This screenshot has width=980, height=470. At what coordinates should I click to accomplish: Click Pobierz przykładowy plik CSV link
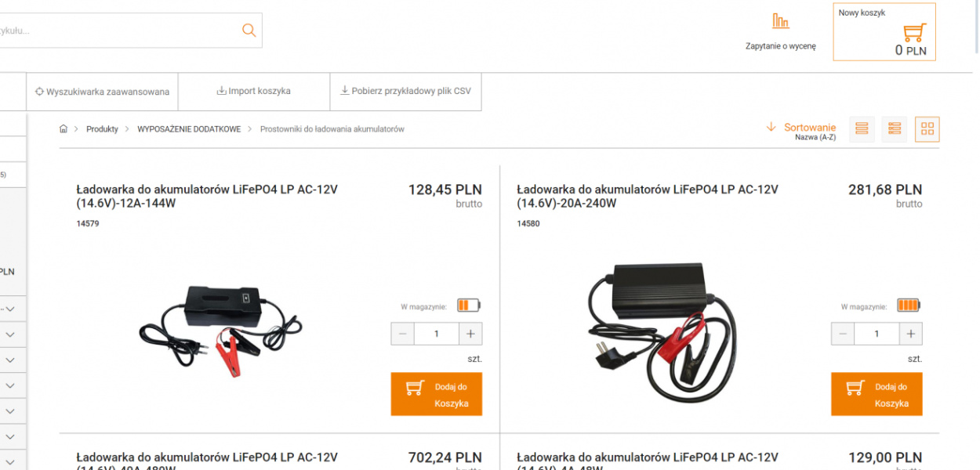pos(405,92)
